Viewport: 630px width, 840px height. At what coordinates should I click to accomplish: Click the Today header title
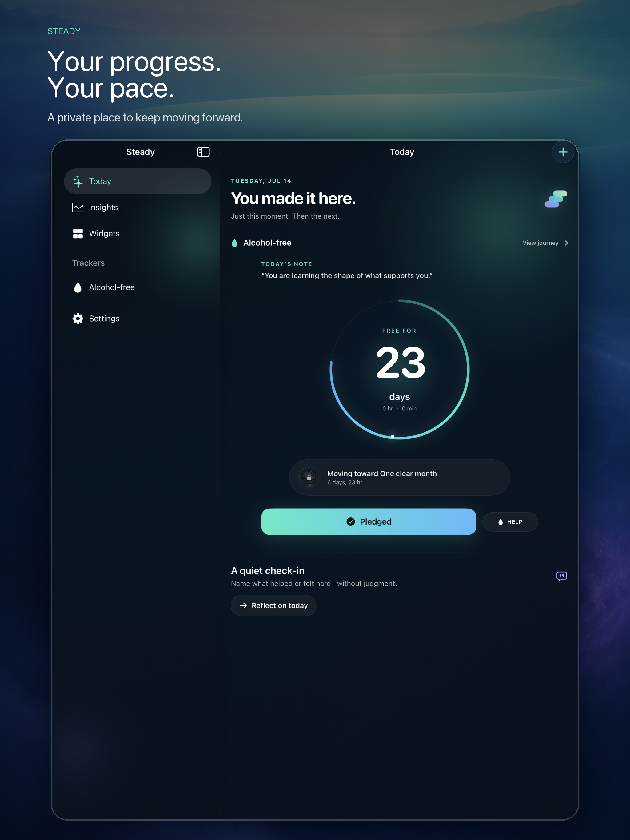[x=402, y=152]
